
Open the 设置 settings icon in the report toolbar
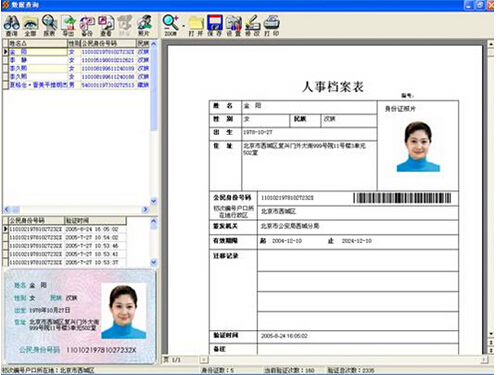tap(234, 25)
